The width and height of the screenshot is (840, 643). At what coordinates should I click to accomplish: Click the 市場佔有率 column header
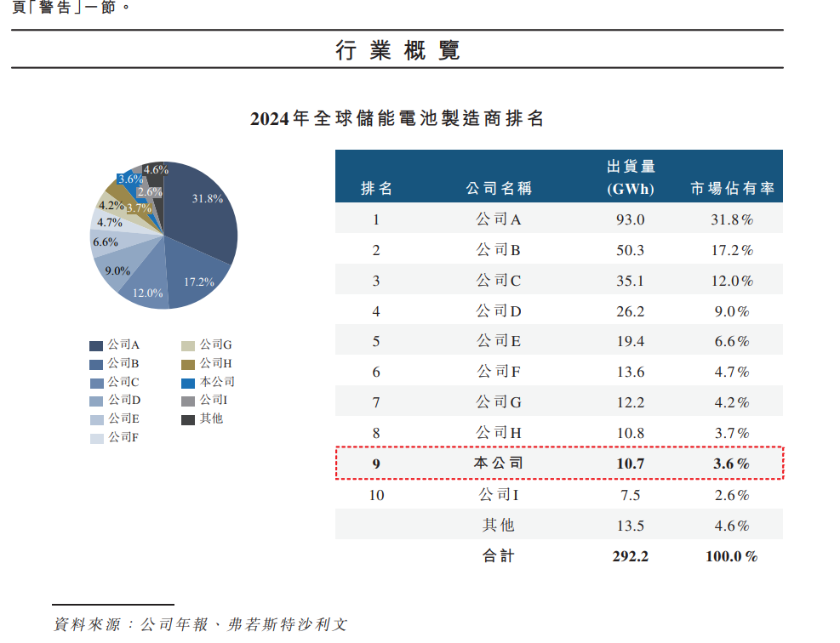(732, 189)
